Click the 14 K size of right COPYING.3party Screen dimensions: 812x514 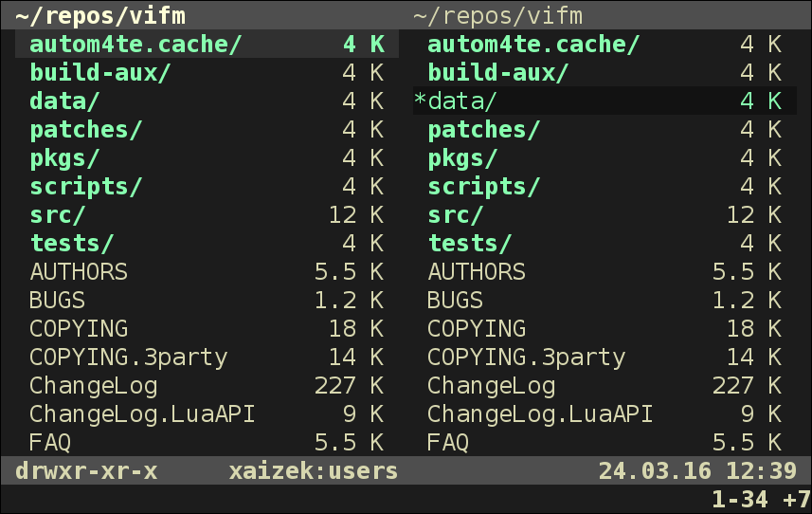point(754,358)
